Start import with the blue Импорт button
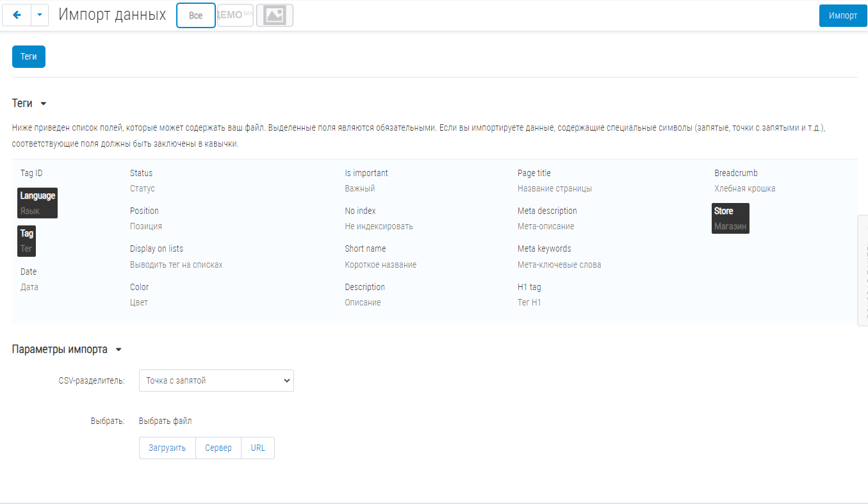This screenshot has height=504, width=868. [843, 15]
